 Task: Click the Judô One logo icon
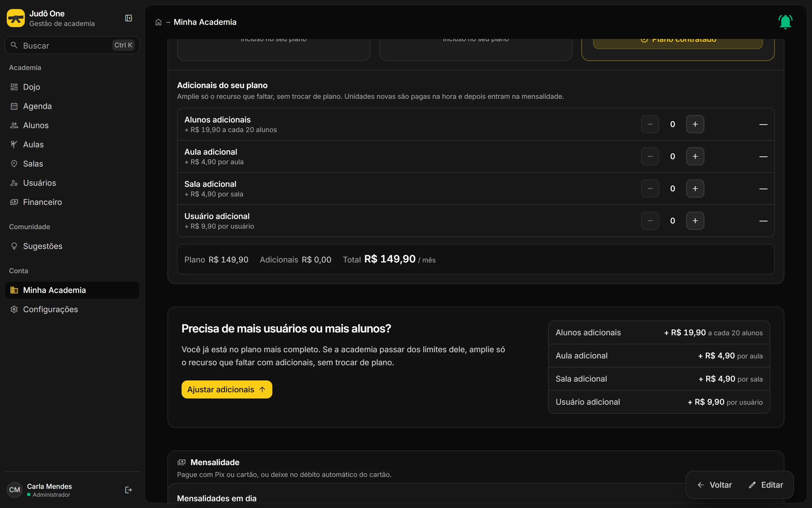coord(16,18)
